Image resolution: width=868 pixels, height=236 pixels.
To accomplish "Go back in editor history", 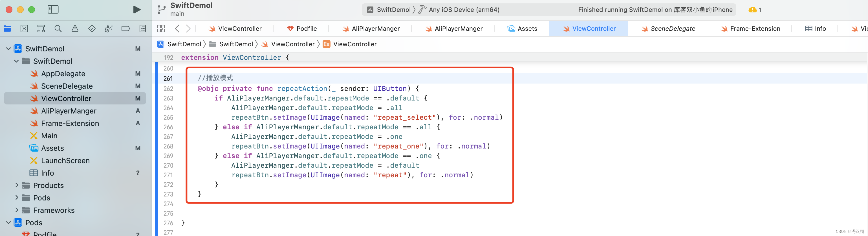I will [177, 29].
